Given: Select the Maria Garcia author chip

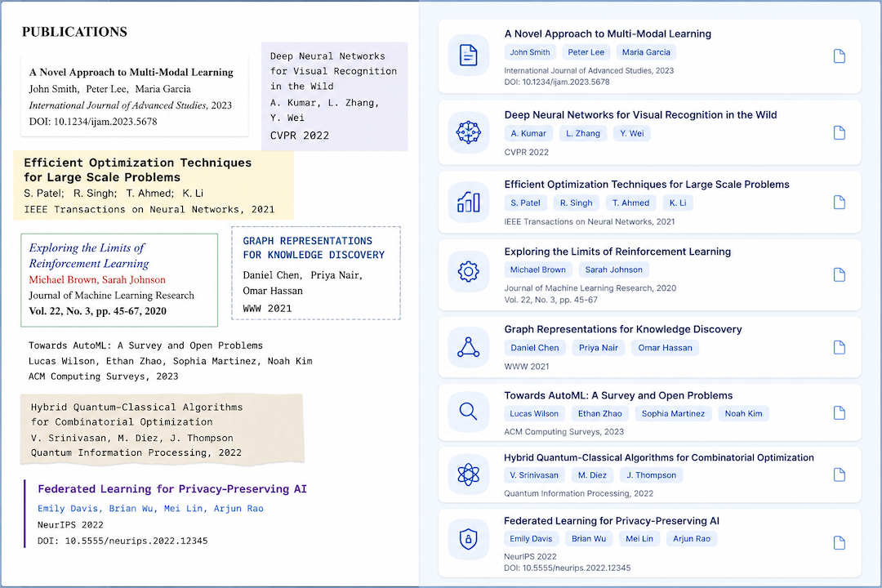Looking at the screenshot, I should point(646,52).
